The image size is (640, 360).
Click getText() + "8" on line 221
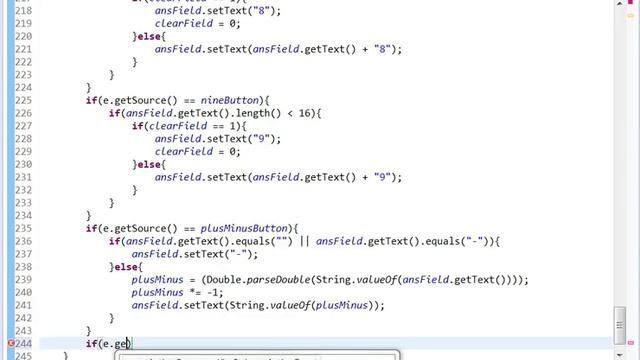coord(347,49)
